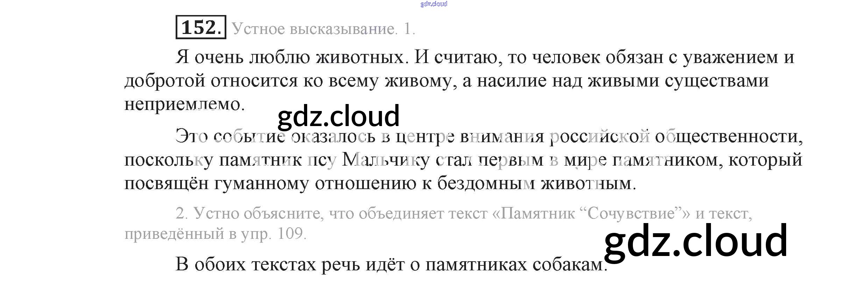Click the word 'Это' starting the second paragraph
868x291 pixels.
pyautogui.click(x=191, y=136)
